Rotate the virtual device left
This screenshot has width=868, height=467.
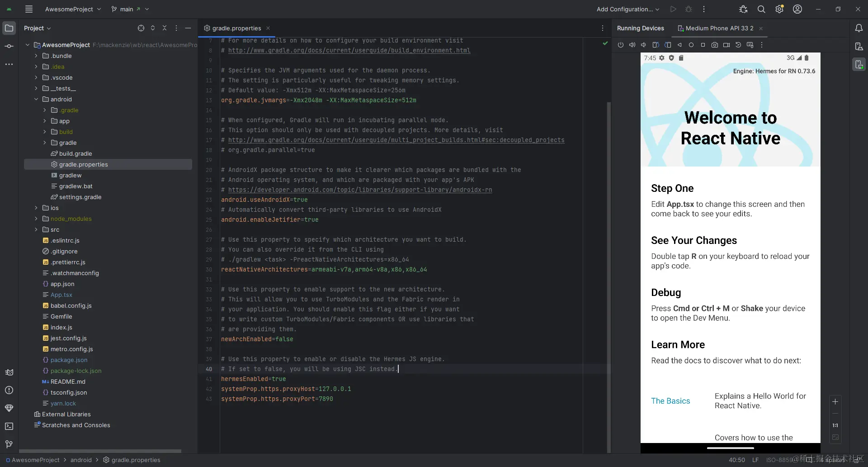(x=656, y=44)
